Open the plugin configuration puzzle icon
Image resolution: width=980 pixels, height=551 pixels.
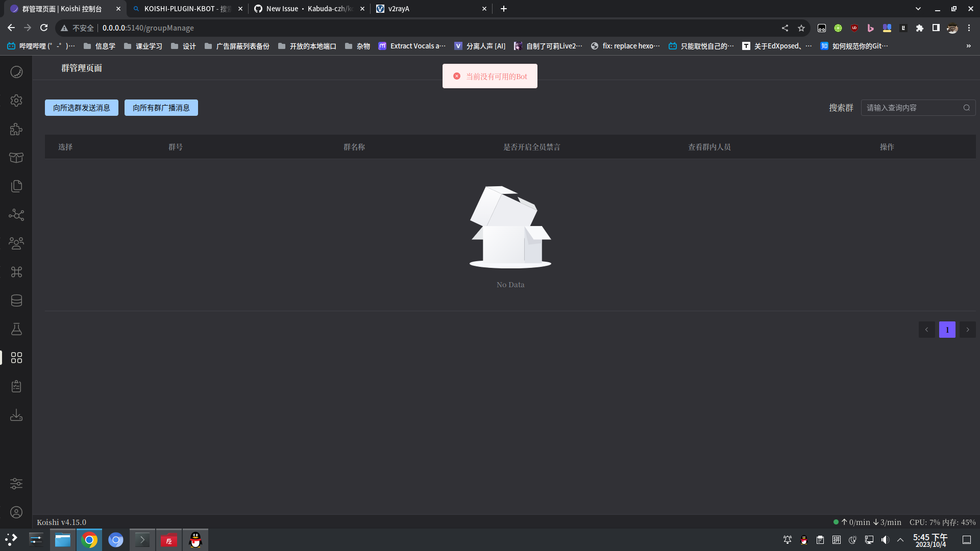coord(16,129)
